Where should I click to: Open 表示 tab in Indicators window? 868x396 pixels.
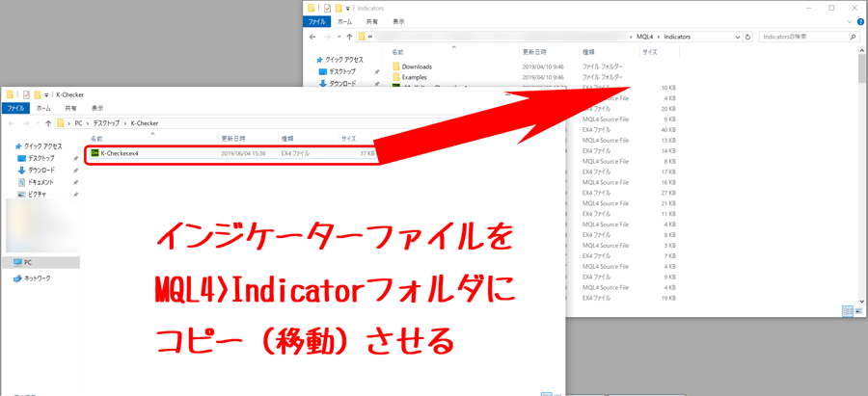tap(398, 22)
